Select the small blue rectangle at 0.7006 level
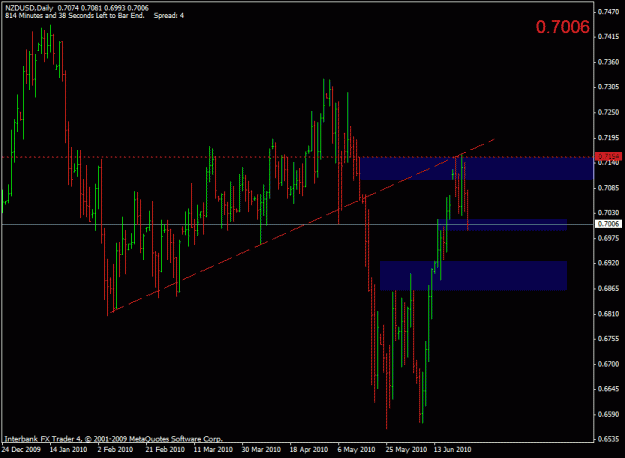This screenshot has width=625, height=458. click(x=502, y=225)
